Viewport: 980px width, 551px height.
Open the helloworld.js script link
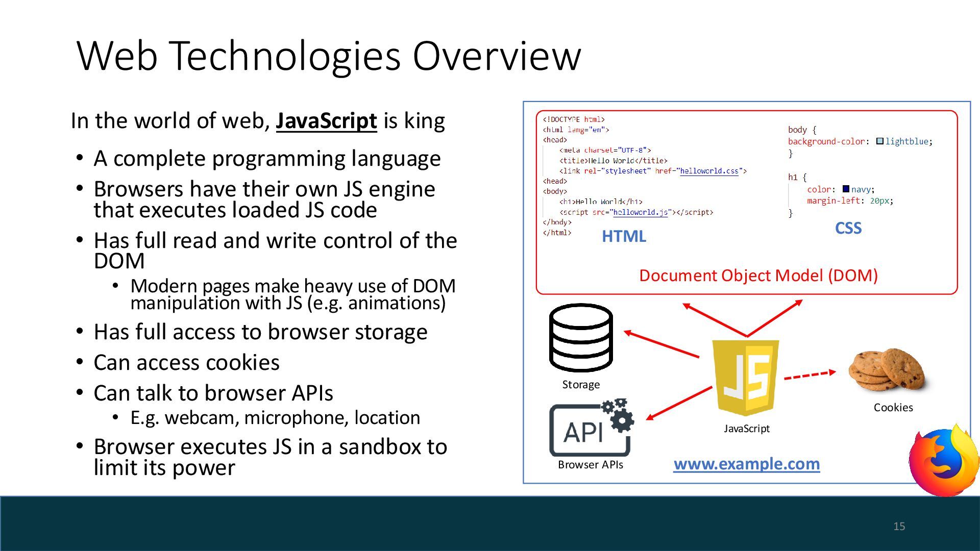click(640, 212)
